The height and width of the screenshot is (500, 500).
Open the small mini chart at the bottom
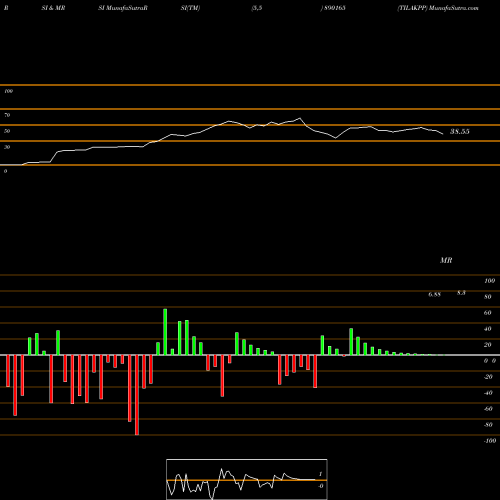click(247, 479)
